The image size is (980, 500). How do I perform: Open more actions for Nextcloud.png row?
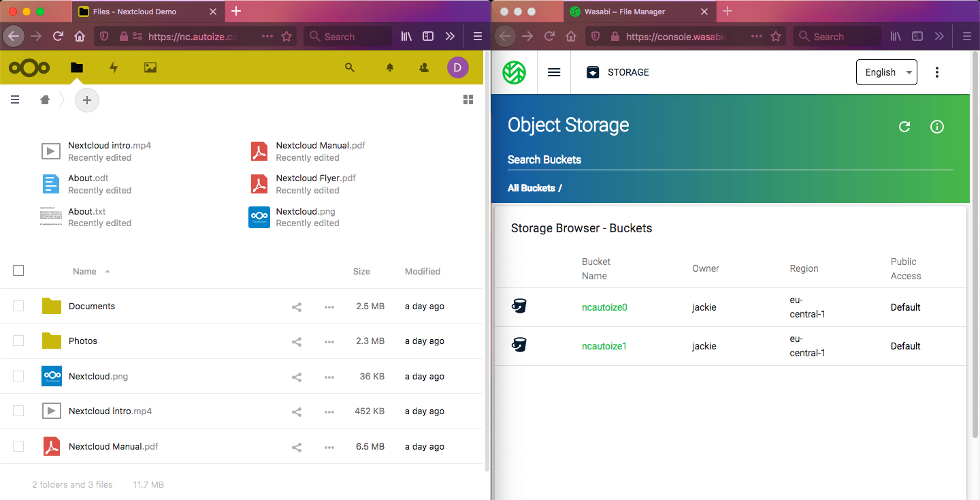pyautogui.click(x=329, y=377)
